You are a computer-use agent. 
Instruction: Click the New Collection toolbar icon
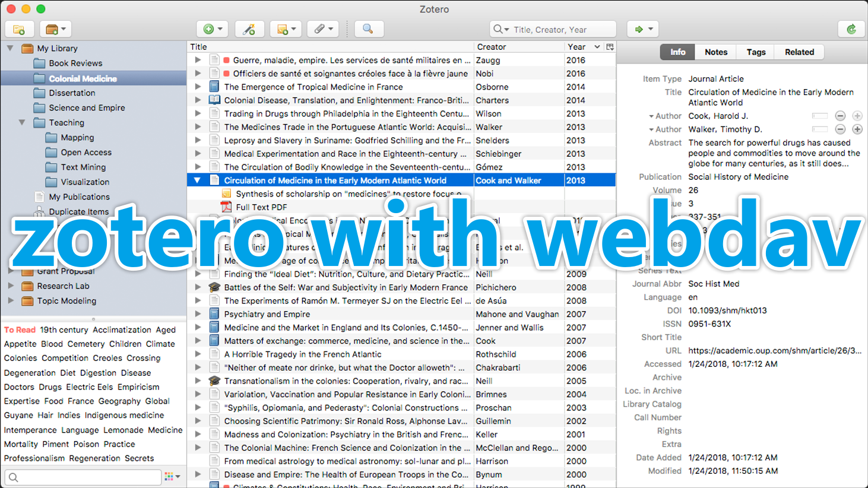click(x=19, y=29)
